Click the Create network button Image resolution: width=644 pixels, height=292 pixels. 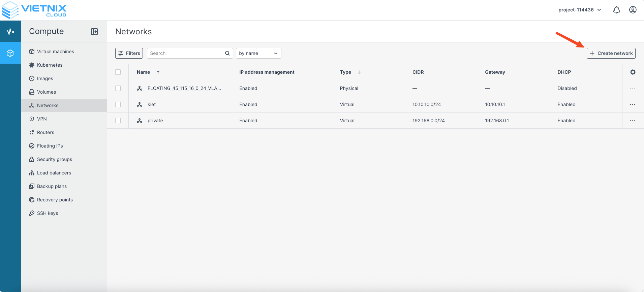[611, 53]
